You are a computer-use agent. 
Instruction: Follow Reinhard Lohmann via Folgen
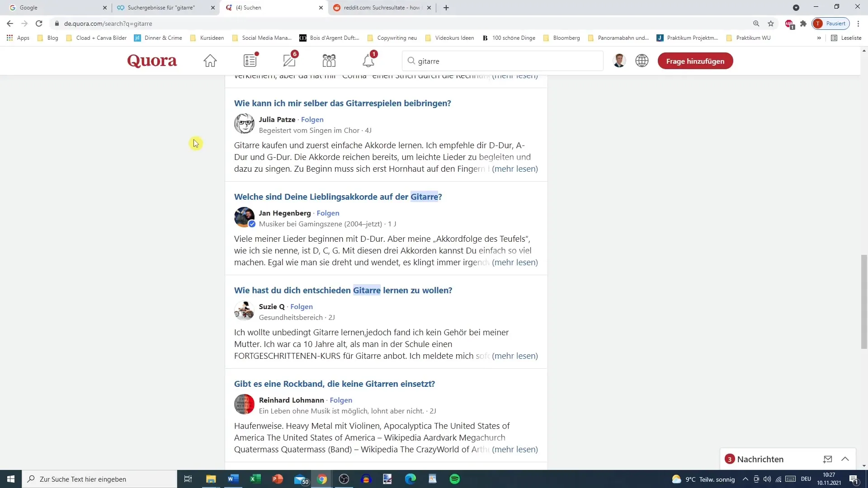tap(341, 400)
